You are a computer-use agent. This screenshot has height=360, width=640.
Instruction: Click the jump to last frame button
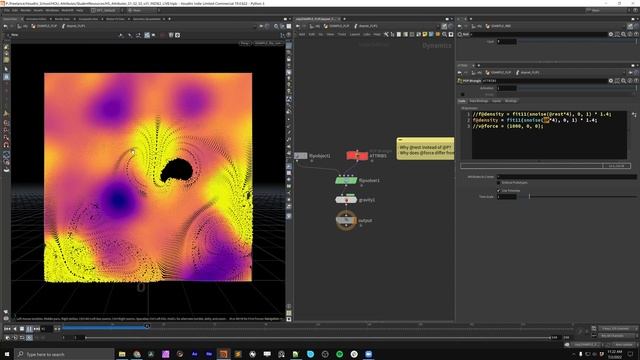(x=37, y=328)
